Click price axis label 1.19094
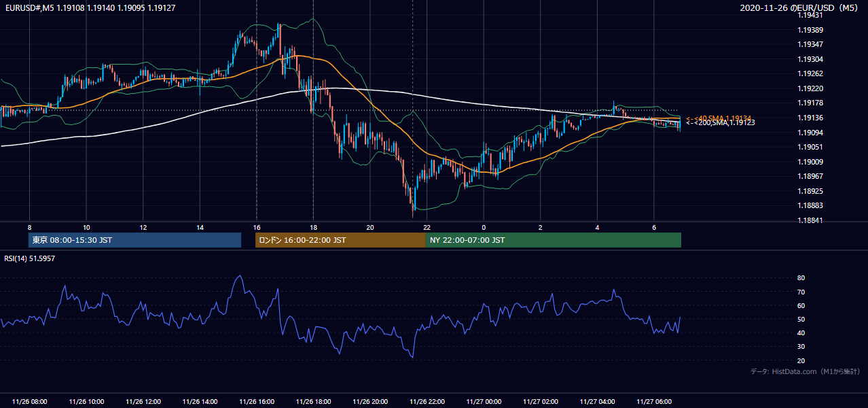The image size is (868, 408). click(810, 133)
